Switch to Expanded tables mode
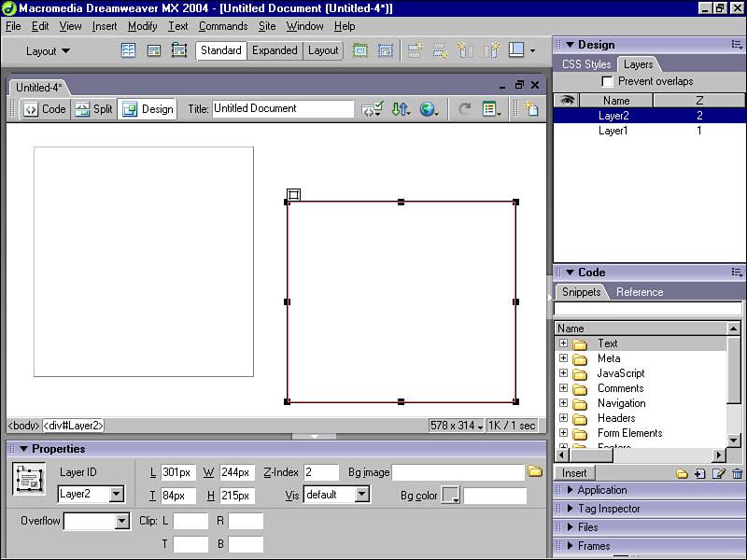Viewport: 747px width, 560px height. pyautogui.click(x=275, y=50)
